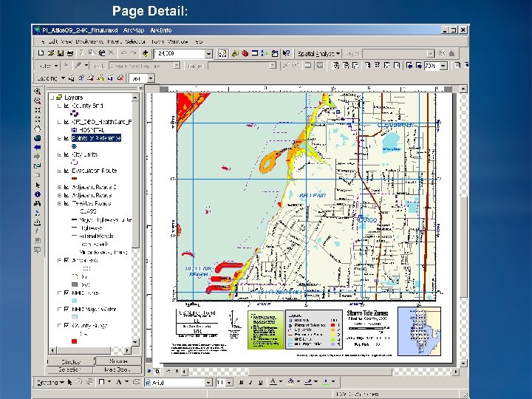Open the map scale 1:24,000 dropdown
This screenshot has height=399, width=532.
pyautogui.click(x=208, y=54)
